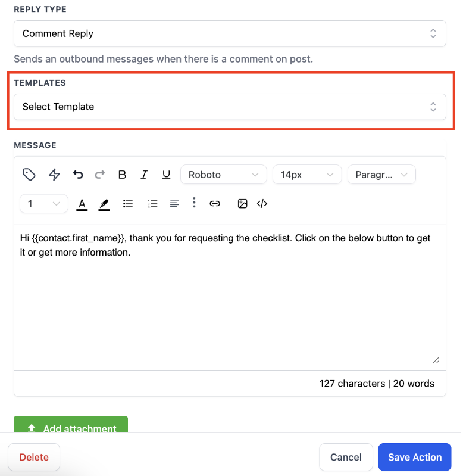This screenshot has height=476, width=463.
Task: Toggle underline formatting
Action: point(167,175)
